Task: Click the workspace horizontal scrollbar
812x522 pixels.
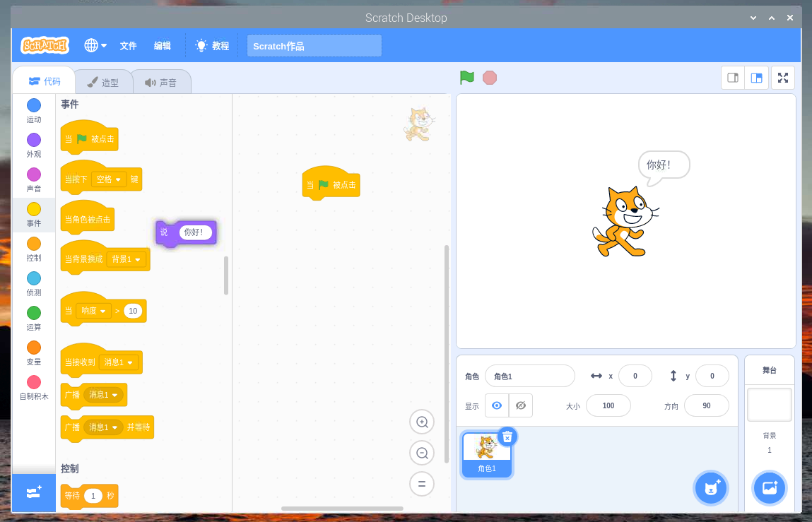Action: pos(342,509)
